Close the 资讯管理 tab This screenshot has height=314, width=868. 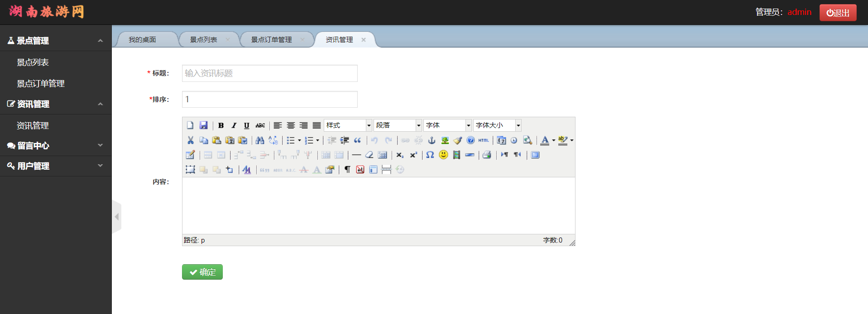pyautogui.click(x=364, y=40)
